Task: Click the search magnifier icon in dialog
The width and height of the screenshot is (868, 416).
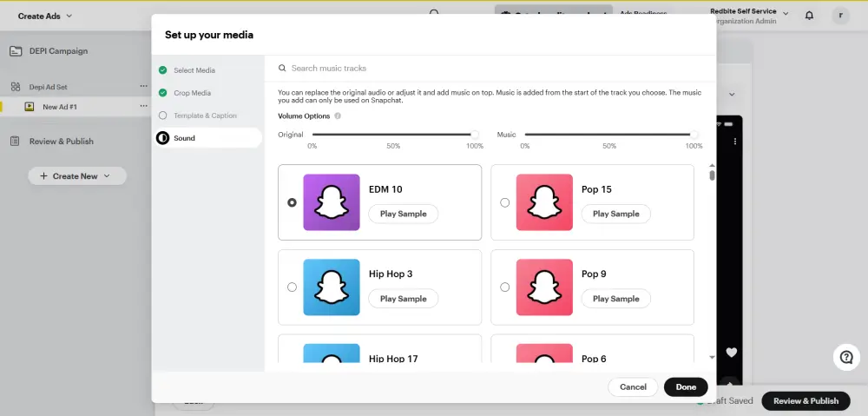Action: coord(282,68)
